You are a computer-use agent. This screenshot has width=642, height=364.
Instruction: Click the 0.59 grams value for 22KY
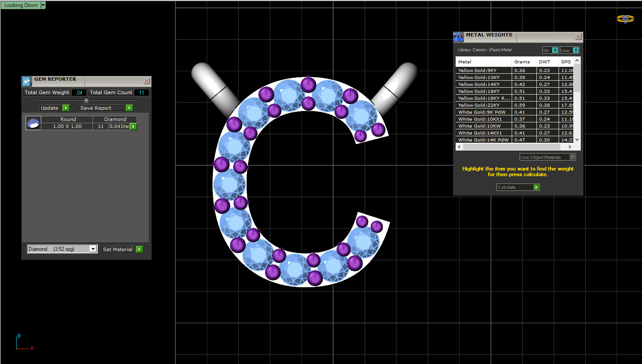520,105
